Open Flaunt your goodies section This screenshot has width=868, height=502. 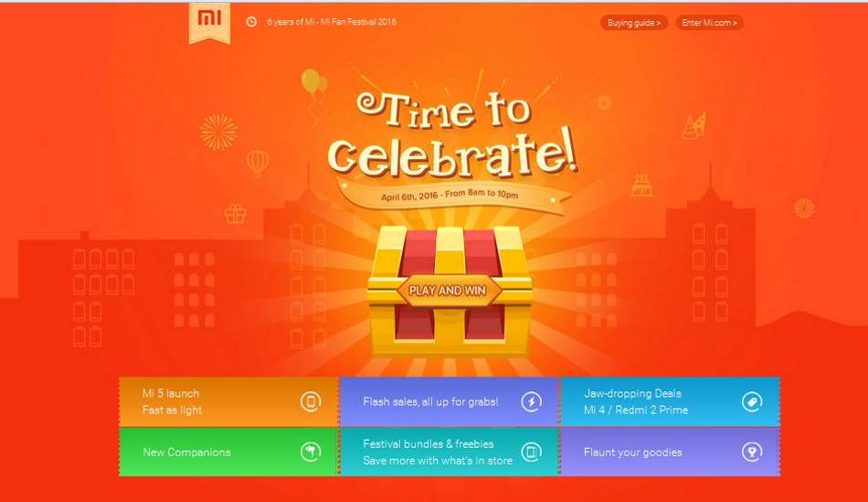click(x=669, y=452)
